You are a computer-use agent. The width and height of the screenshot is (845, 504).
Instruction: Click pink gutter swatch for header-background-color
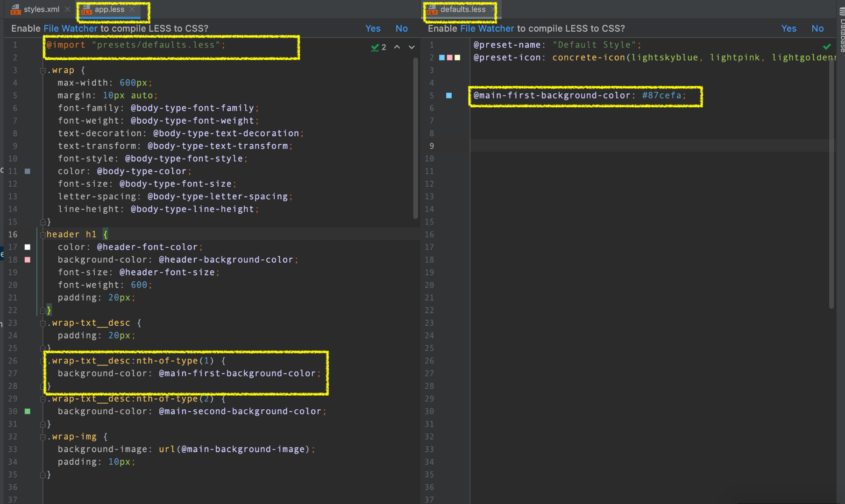point(28,259)
